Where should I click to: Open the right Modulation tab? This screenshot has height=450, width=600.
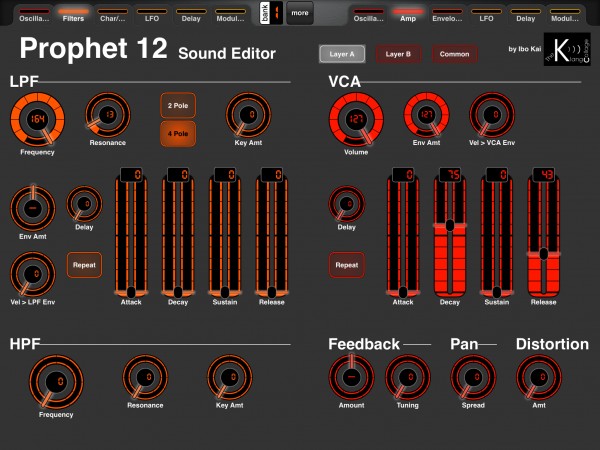pos(565,15)
